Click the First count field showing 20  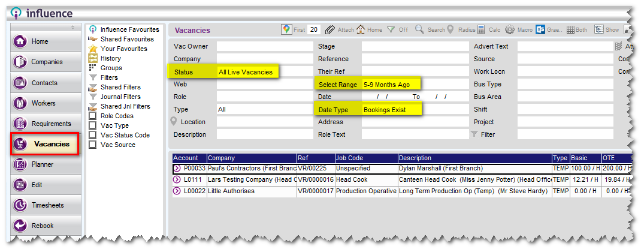coord(314,29)
